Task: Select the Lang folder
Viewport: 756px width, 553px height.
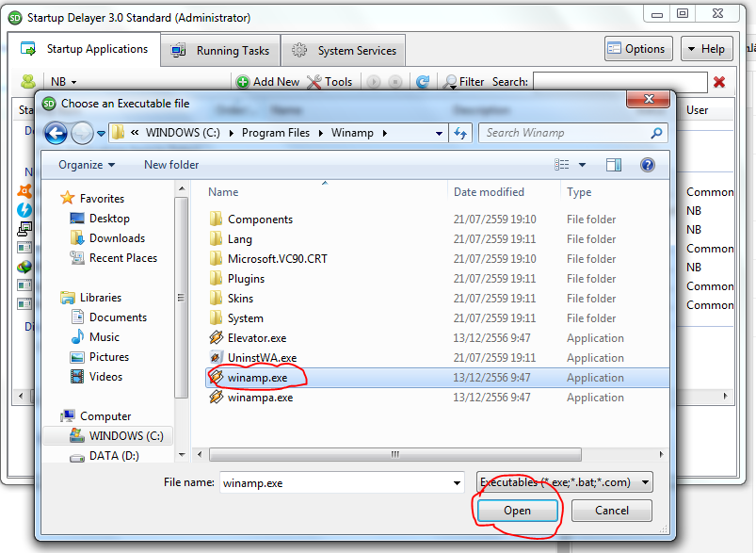Action: [232, 239]
